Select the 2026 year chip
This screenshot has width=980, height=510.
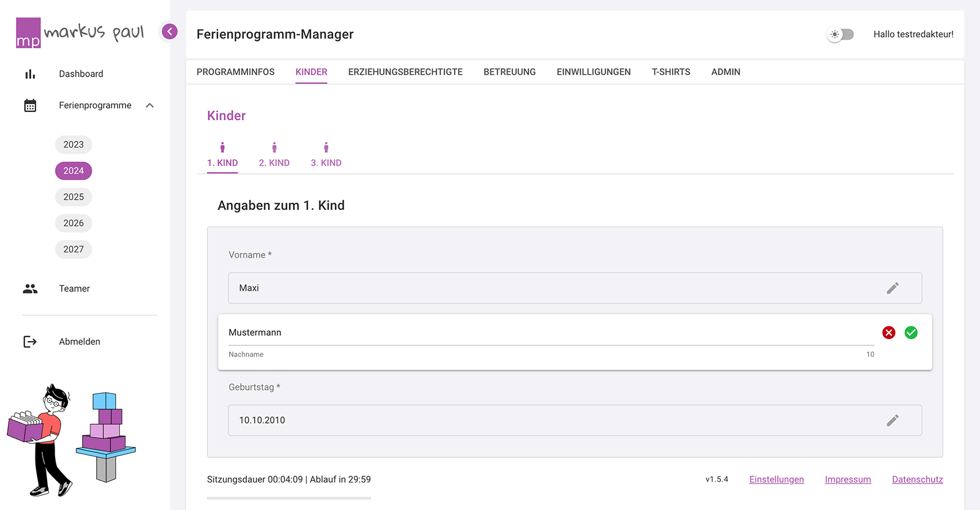(x=73, y=223)
